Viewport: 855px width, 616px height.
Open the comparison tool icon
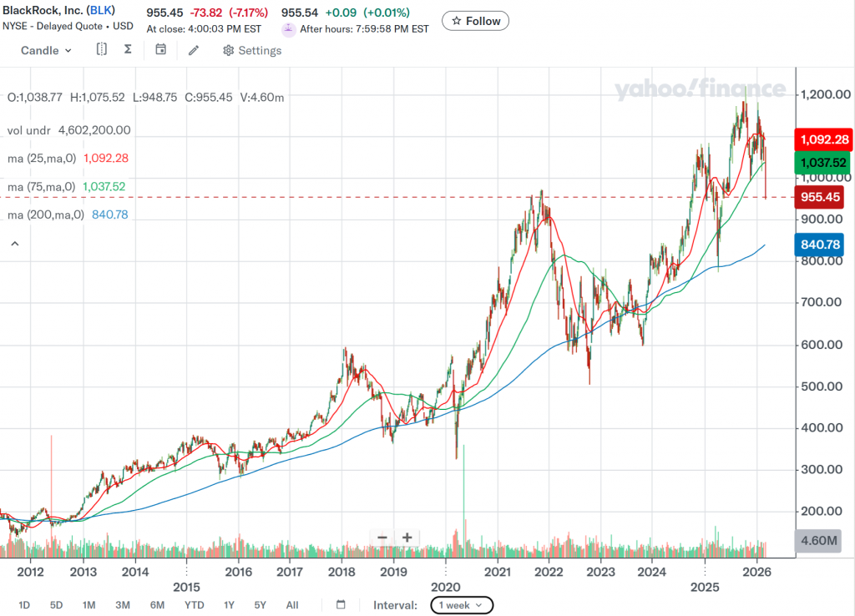[101, 50]
